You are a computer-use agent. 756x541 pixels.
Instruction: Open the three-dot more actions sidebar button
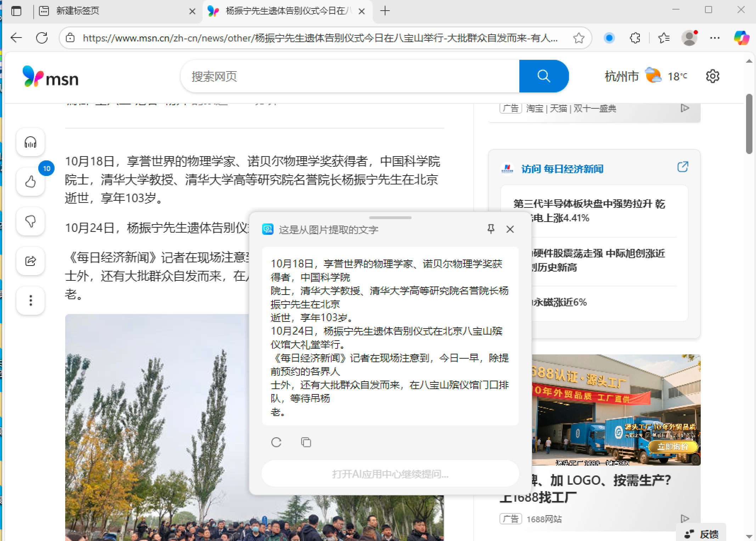click(x=30, y=301)
